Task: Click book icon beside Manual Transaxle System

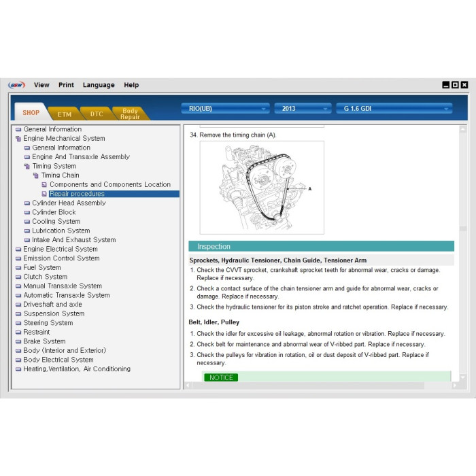Action: point(18,286)
